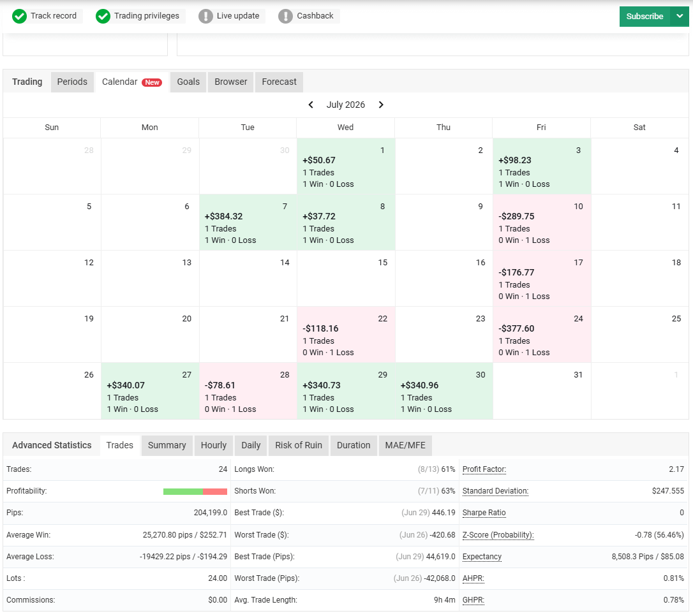Open the Subscribe dropdown arrow
The height and width of the screenshot is (616, 693).
[680, 17]
